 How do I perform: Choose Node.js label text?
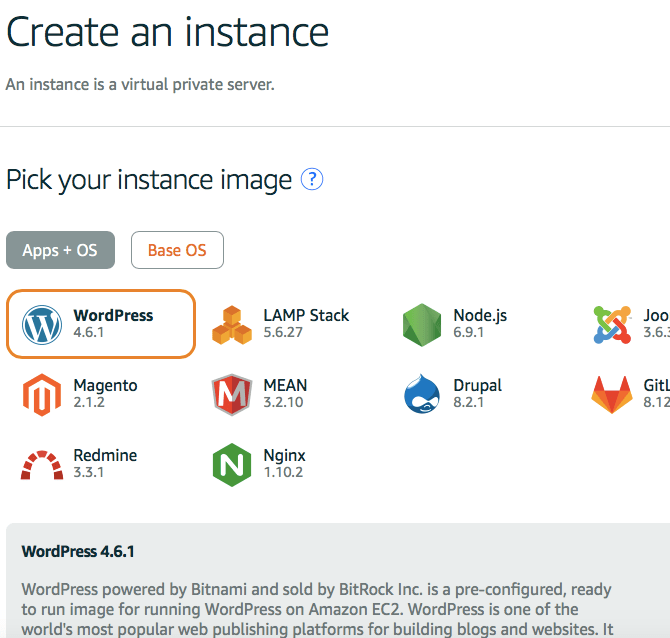480,316
